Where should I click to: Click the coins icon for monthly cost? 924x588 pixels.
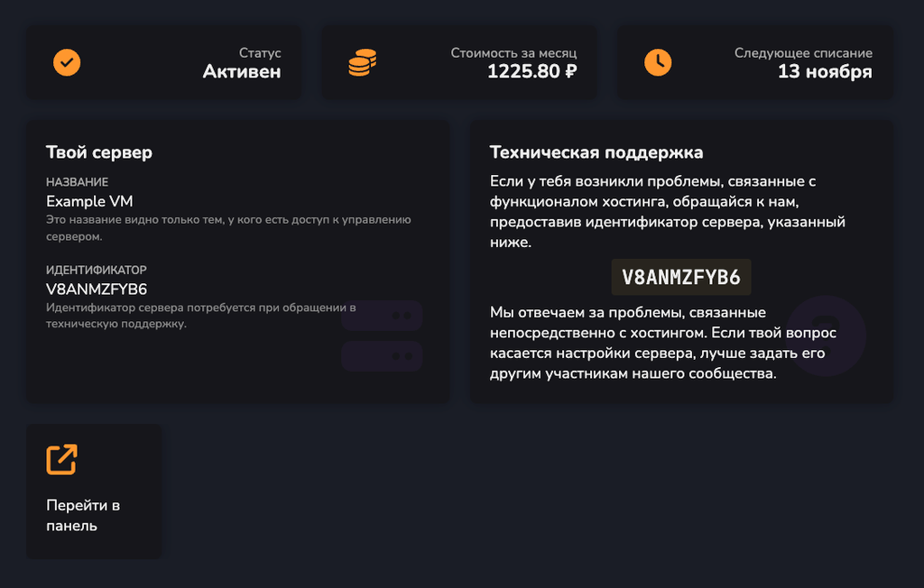tap(362, 62)
